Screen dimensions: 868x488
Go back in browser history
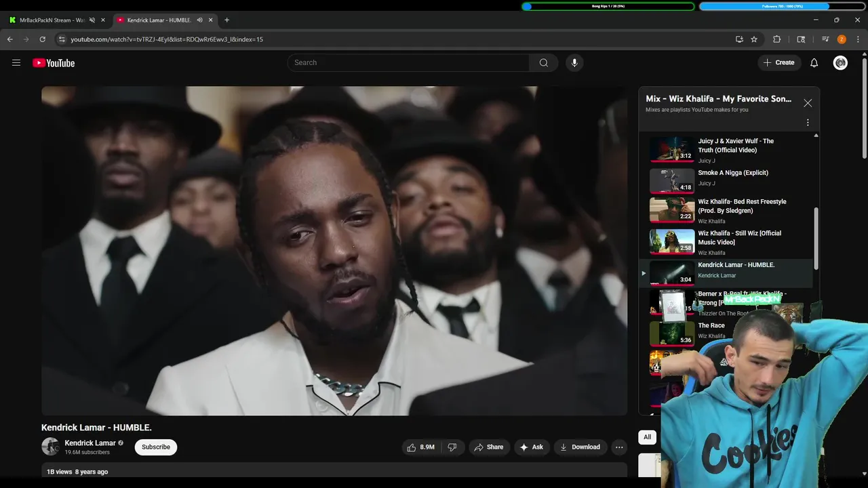[10, 39]
